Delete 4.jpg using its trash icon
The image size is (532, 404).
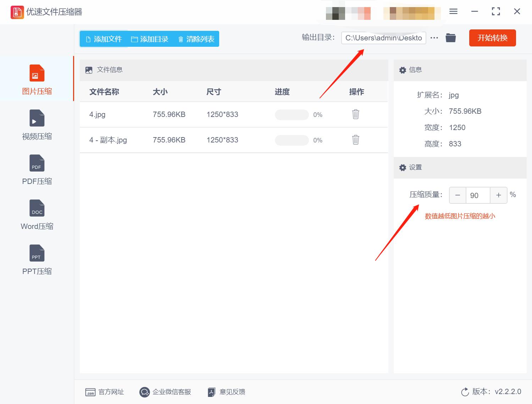356,114
